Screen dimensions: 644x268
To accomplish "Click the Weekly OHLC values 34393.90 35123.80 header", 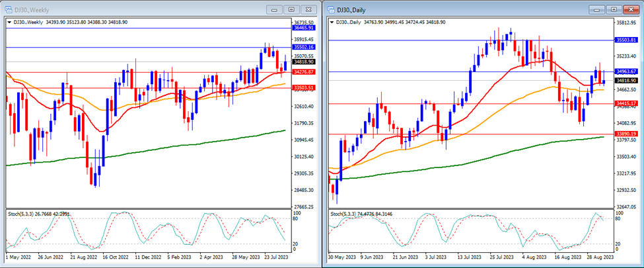I will click(x=87, y=22).
